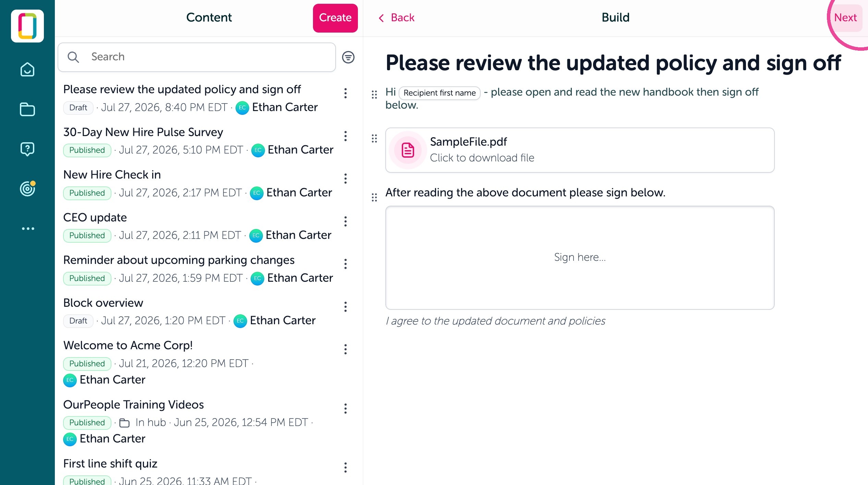Go Back from the Build screen
The height and width of the screenshot is (485, 868).
(396, 18)
